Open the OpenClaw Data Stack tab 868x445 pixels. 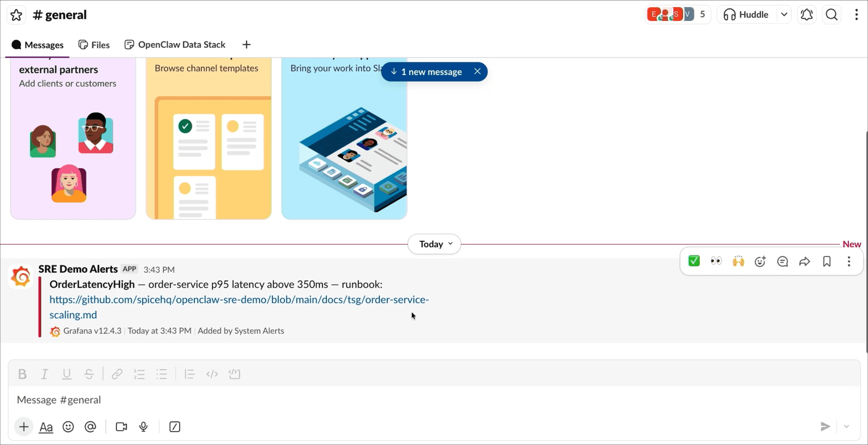(x=175, y=45)
